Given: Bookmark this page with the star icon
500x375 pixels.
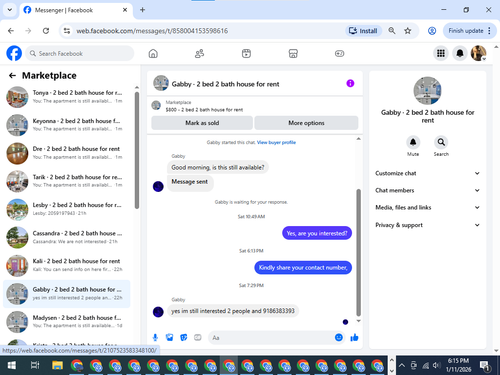Looking at the screenshot, I should tap(407, 31).
